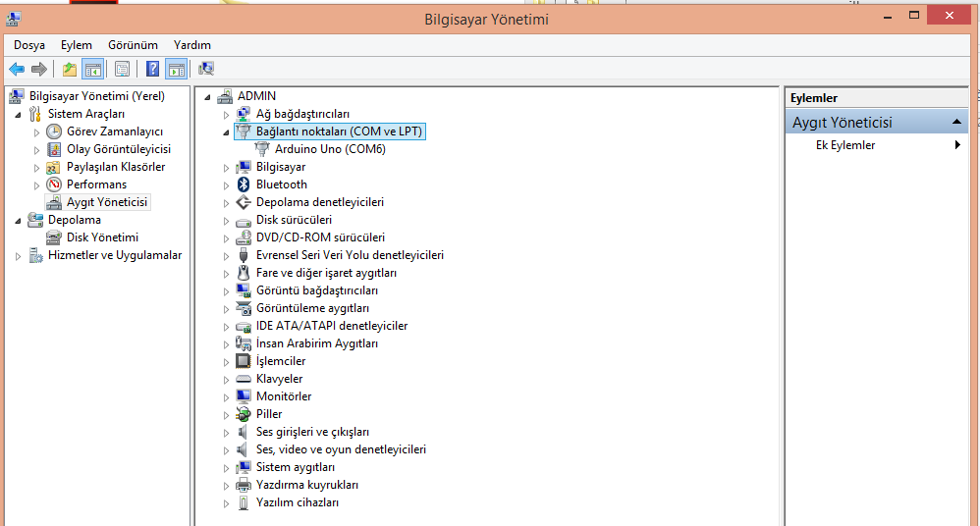Collapse Aygıt Yöneticisi actions section arrow
This screenshot has height=526, width=980.
pos(956,122)
